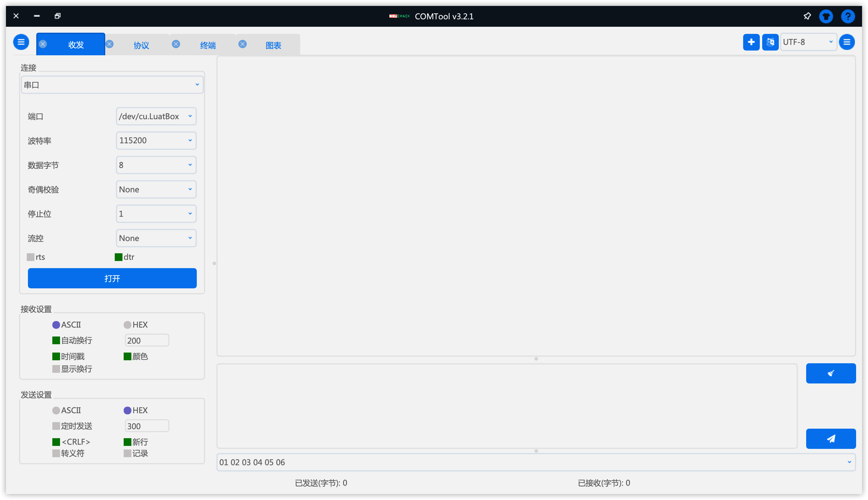Toggle the 转义符 checkbox
Image resolution: width=868 pixels, height=500 pixels.
point(56,453)
